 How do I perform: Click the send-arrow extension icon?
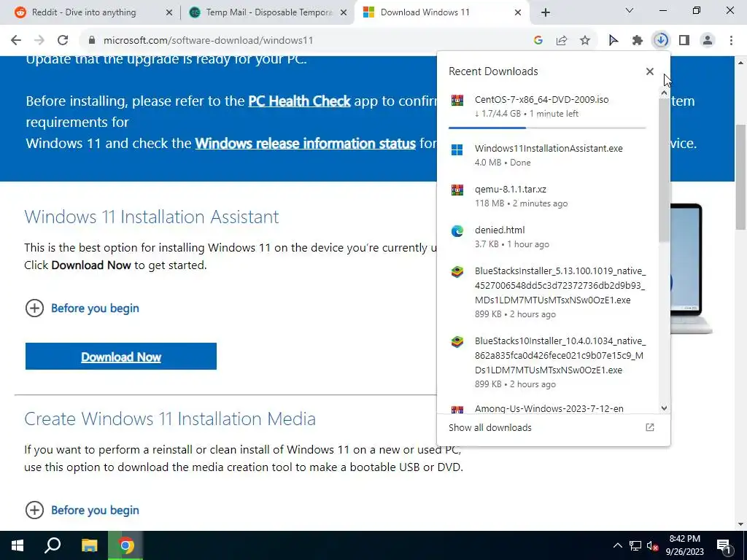point(614,41)
